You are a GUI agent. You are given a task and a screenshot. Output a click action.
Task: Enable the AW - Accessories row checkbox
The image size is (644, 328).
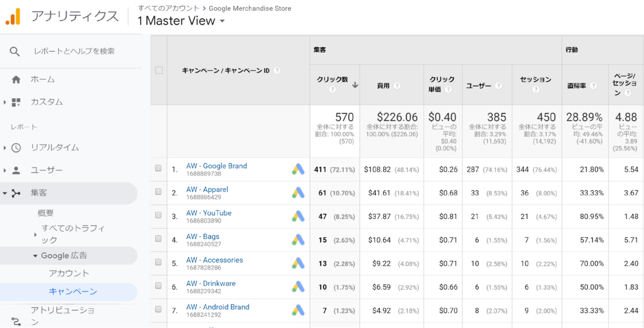pos(158,263)
